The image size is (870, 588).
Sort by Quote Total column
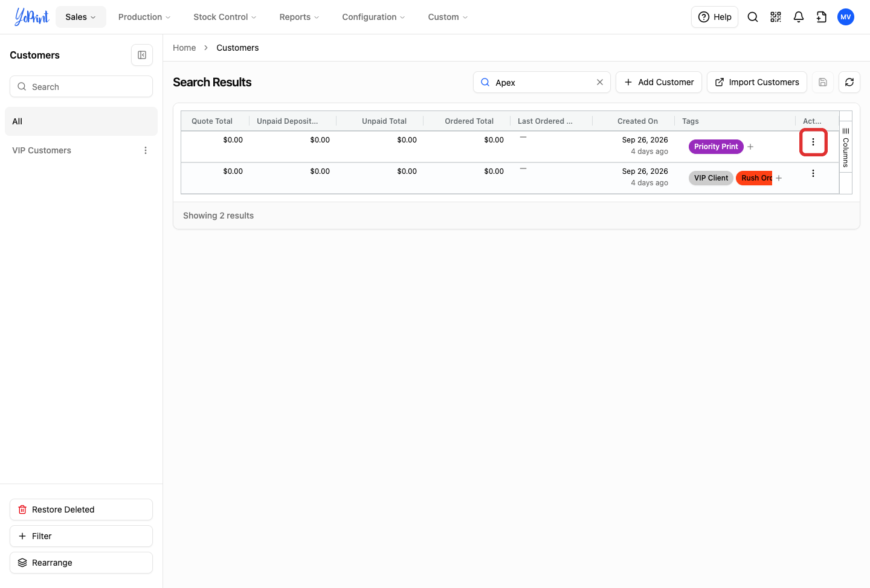(x=212, y=121)
